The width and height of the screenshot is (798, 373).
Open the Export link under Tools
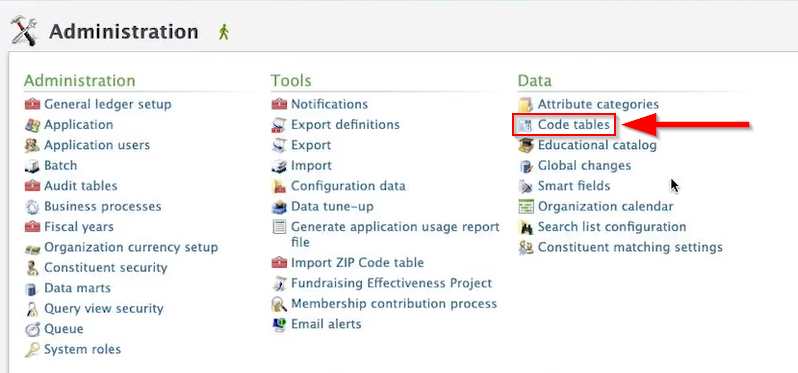tap(311, 145)
